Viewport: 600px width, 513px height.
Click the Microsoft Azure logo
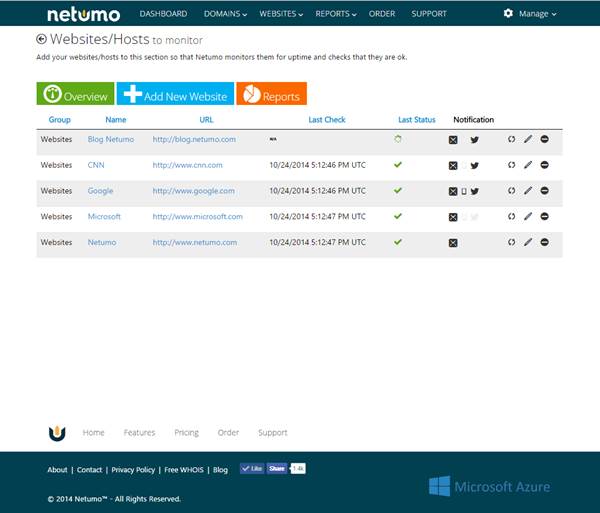(x=489, y=487)
